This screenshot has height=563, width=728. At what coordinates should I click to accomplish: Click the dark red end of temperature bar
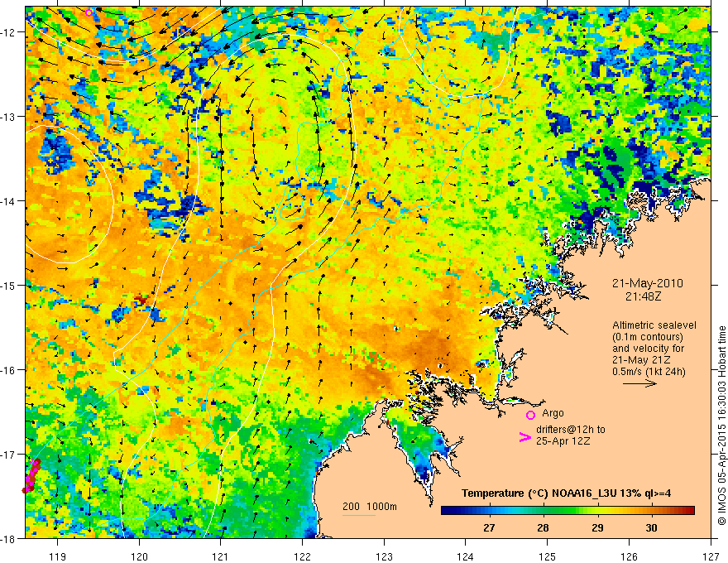690,510
